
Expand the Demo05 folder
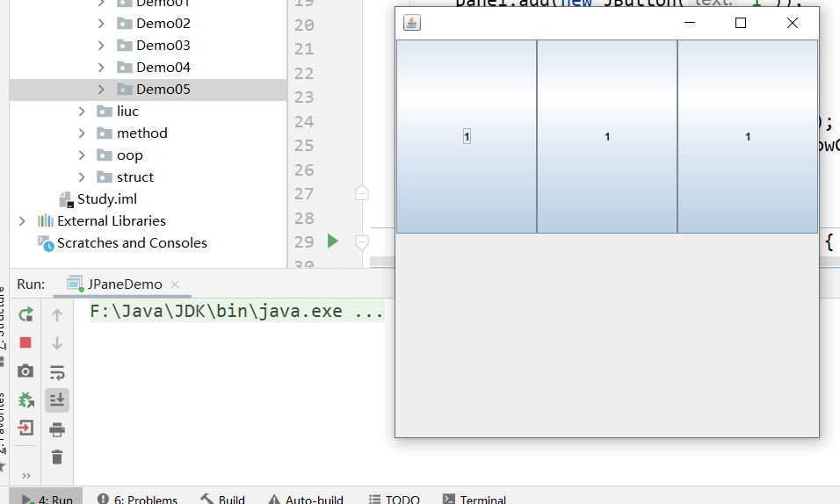tap(101, 90)
